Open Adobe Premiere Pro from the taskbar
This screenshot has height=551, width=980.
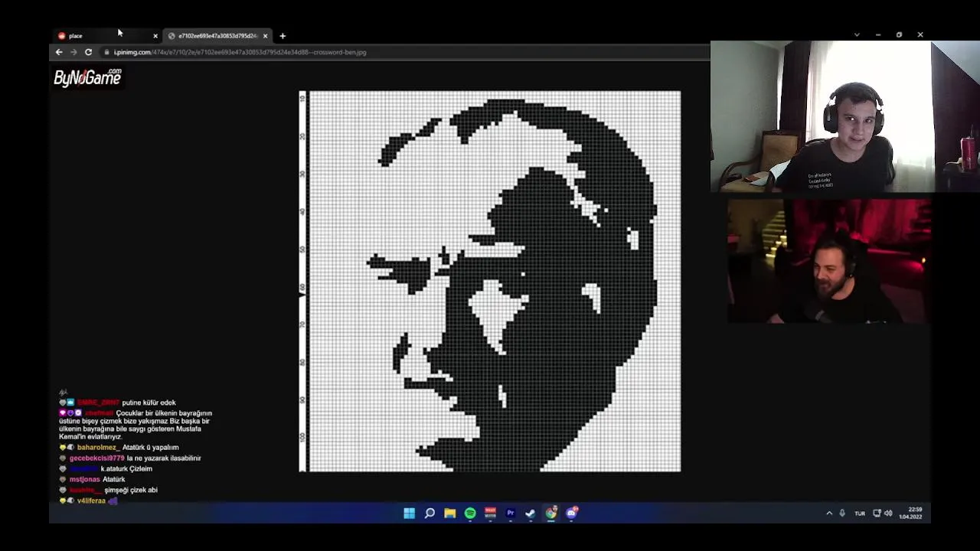click(x=510, y=514)
